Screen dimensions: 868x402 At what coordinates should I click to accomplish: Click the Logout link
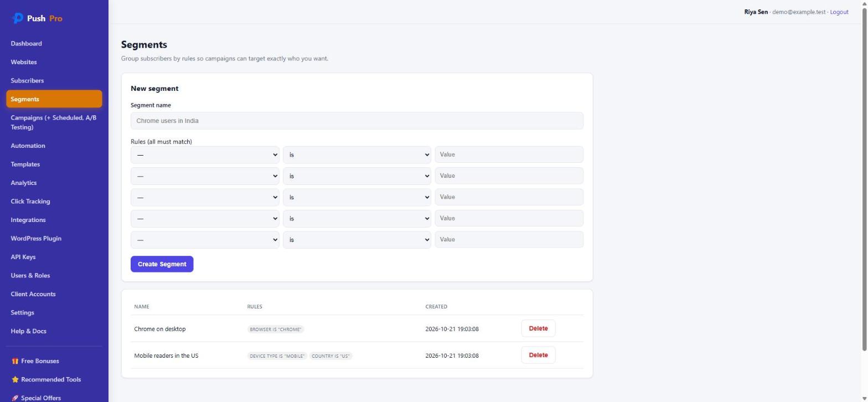[x=839, y=12]
